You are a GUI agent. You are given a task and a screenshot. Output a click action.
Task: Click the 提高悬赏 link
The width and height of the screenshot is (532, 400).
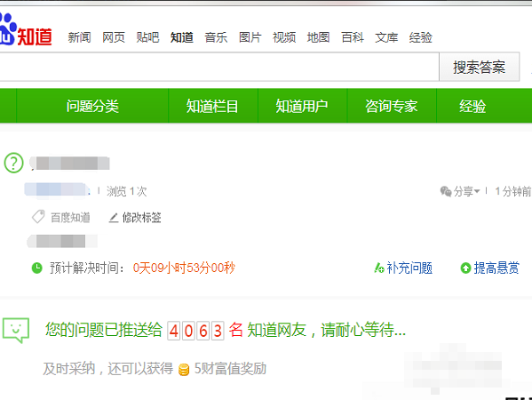[x=496, y=268]
